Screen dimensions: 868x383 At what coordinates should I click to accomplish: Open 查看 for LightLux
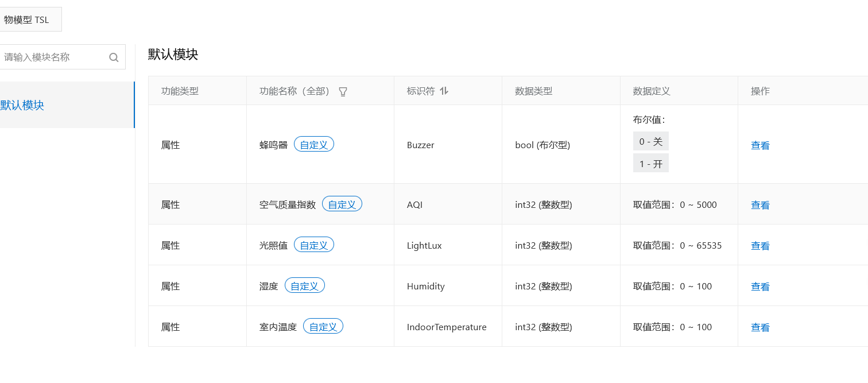pos(759,245)
